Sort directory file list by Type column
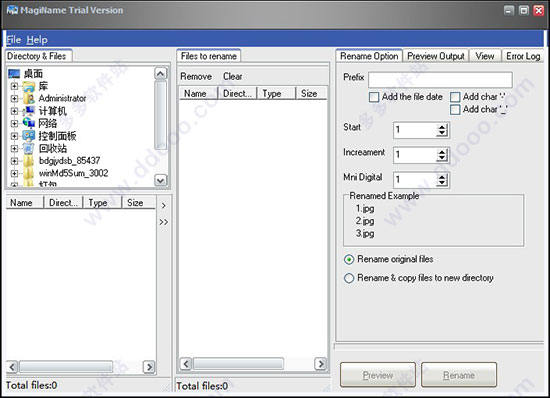550x398 pixels. (x=102, y=203)
